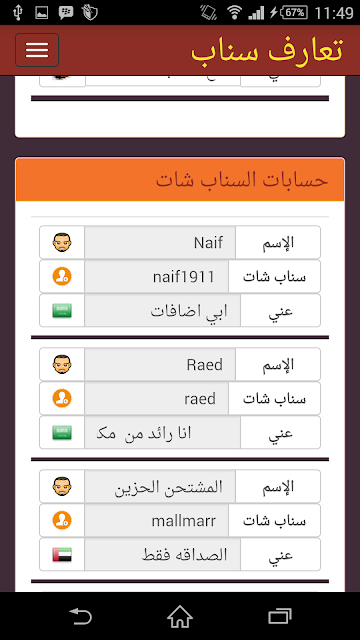Tap the avatar icon next to Naif
Viewport: 360px width, 640px height.
(x=62, y=242)
